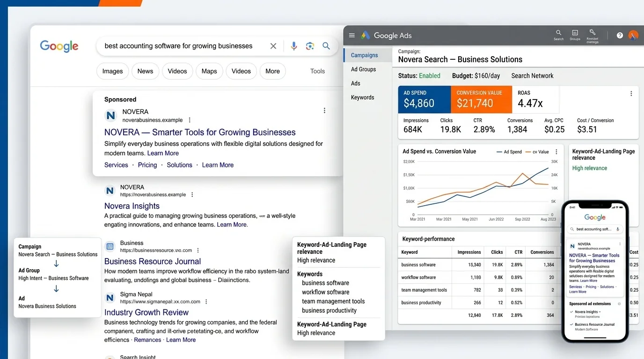Open the Business Resource Journal result
The height and width of the screenshot is (359, 644).
[x=153, y=261]
